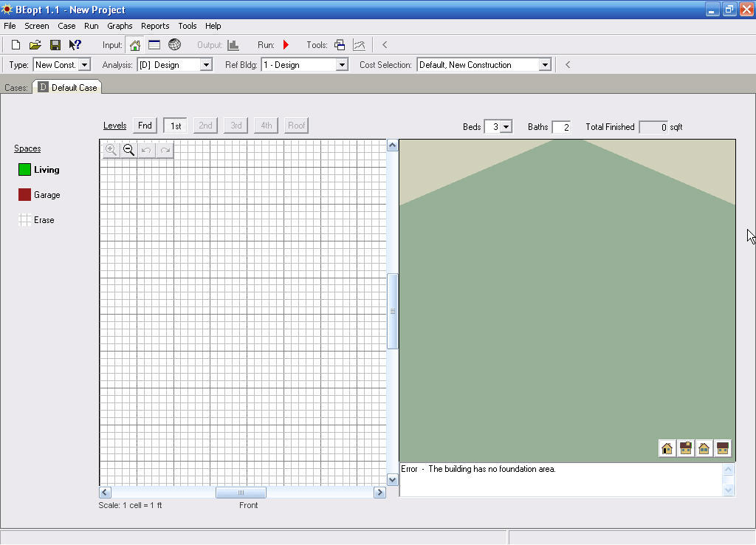Select the brown-roof house view with chimney
This screenshot has height=545, width=756.
click(686, 448)
